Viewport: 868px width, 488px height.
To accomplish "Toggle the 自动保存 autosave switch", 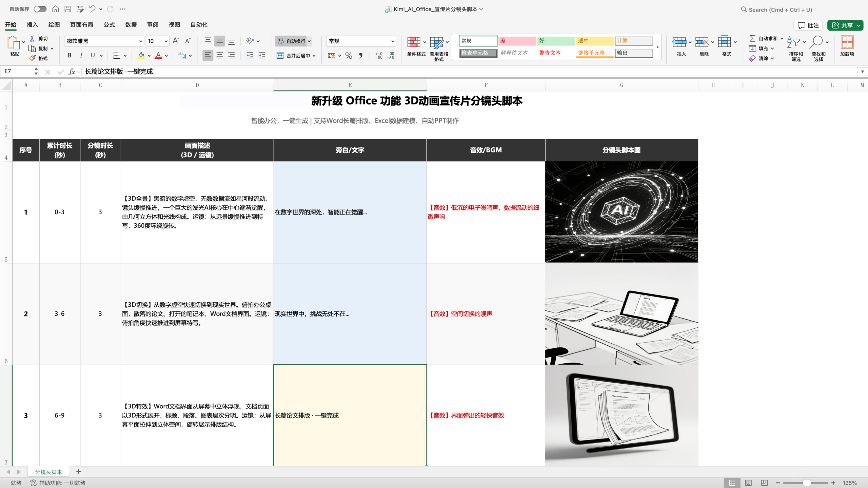I will [x=40, y=9].
